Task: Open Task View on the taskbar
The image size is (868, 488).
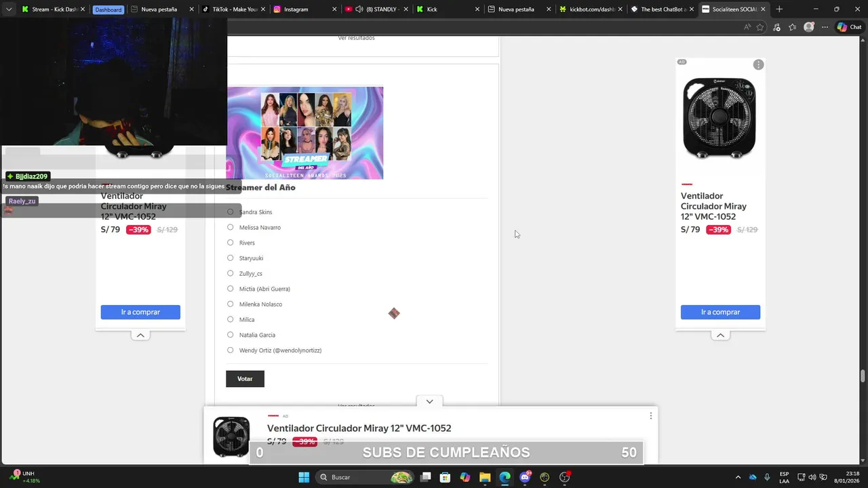Action: tap(425, 477)
